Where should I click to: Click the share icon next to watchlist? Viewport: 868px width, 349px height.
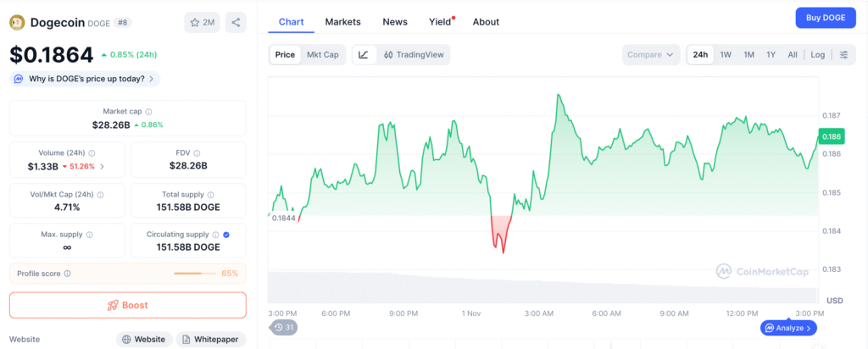236,23
